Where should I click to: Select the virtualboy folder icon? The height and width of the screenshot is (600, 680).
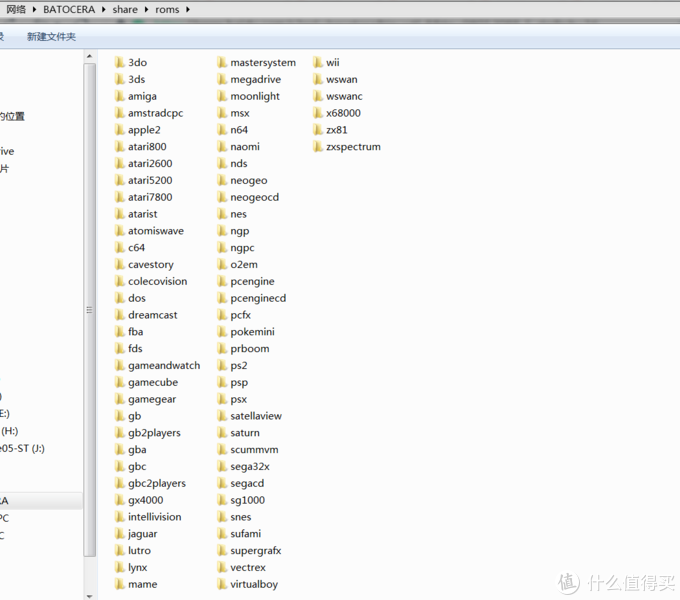222,584
